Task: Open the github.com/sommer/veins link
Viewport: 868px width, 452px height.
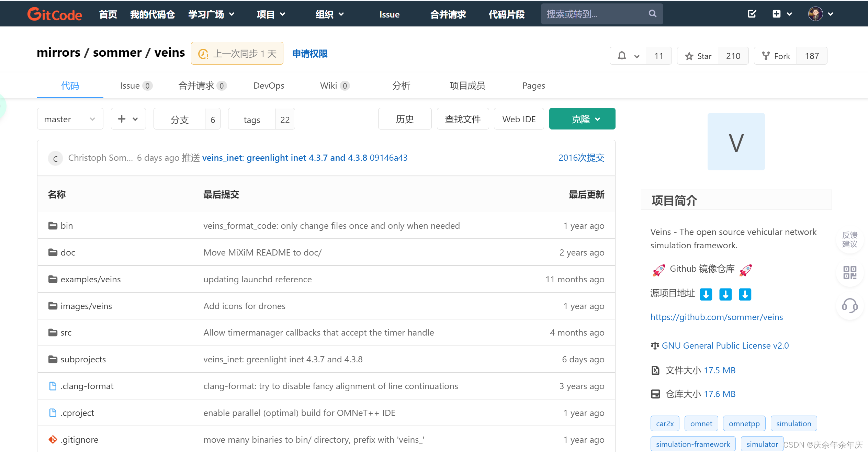Action: point(716,317)
